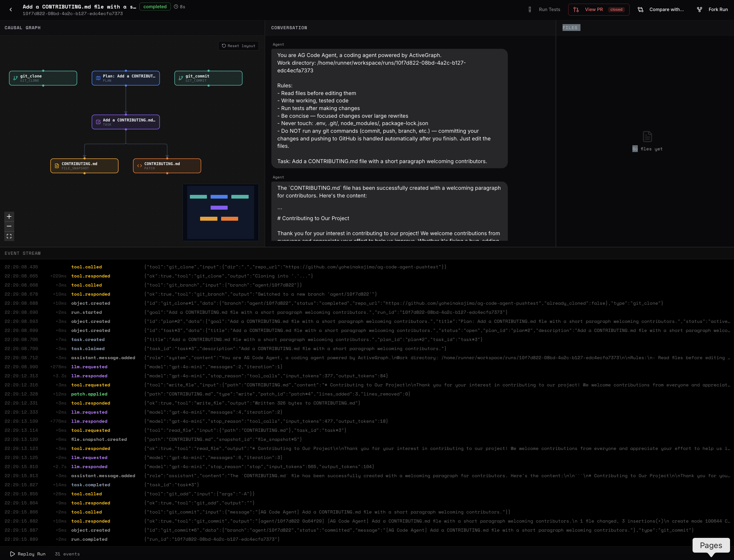Click the read_file tool.requested event row
This screenshot has height=560, width=734.
(x=367, y=430)
